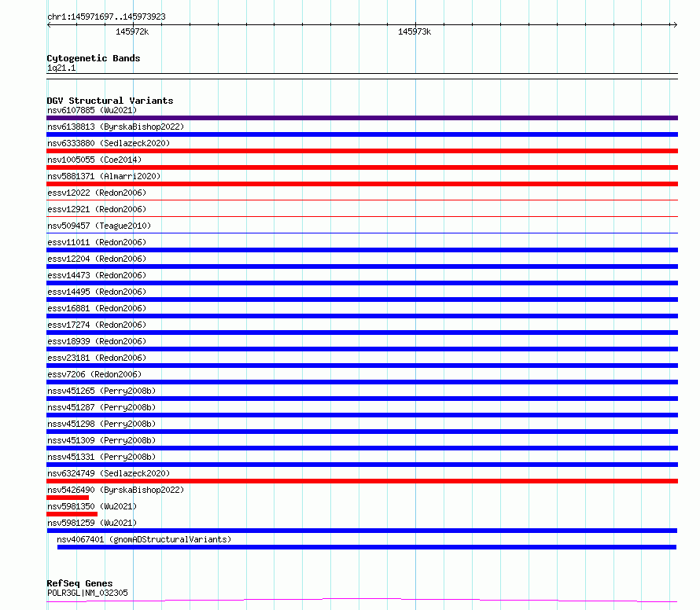Click the red bar under nsv6333880
The height and width of the screenshot is (610, 700).
362,151
